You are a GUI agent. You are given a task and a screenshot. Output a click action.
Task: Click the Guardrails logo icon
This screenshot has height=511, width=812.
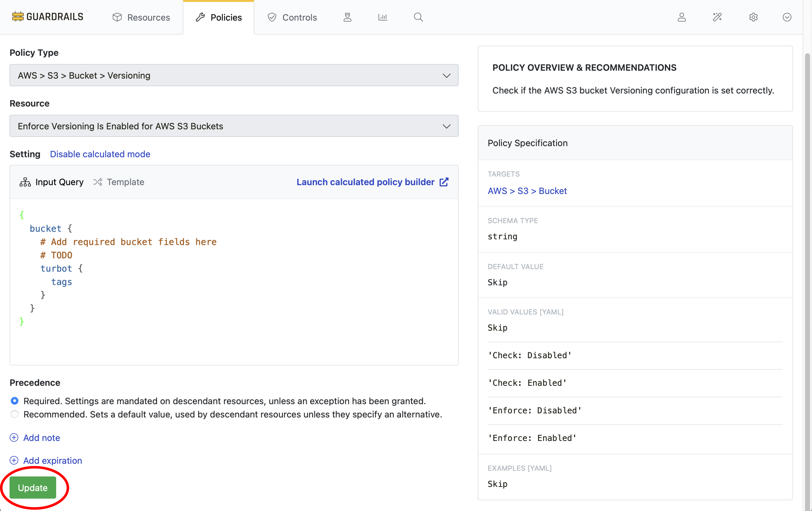click(18, 16)
